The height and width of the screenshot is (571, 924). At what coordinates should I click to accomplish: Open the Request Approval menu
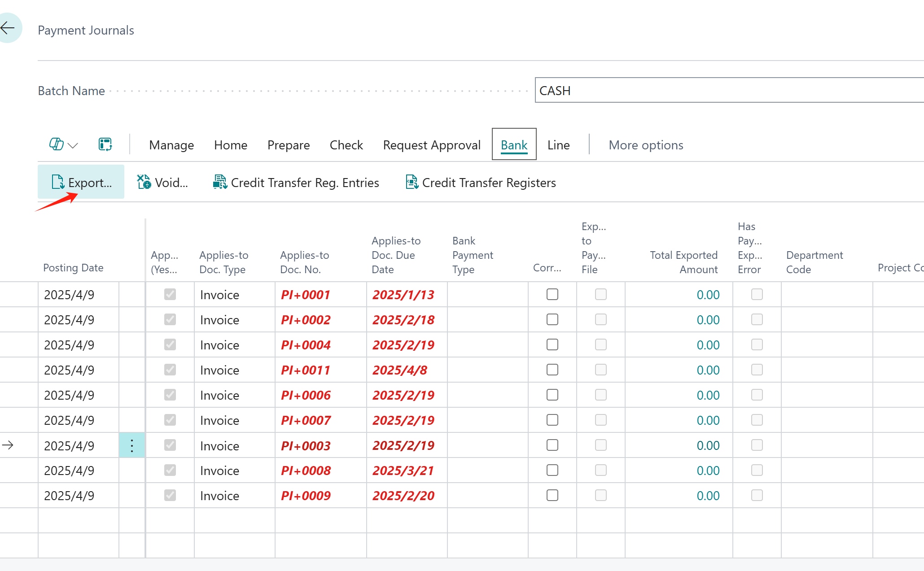tap(431, 145)
